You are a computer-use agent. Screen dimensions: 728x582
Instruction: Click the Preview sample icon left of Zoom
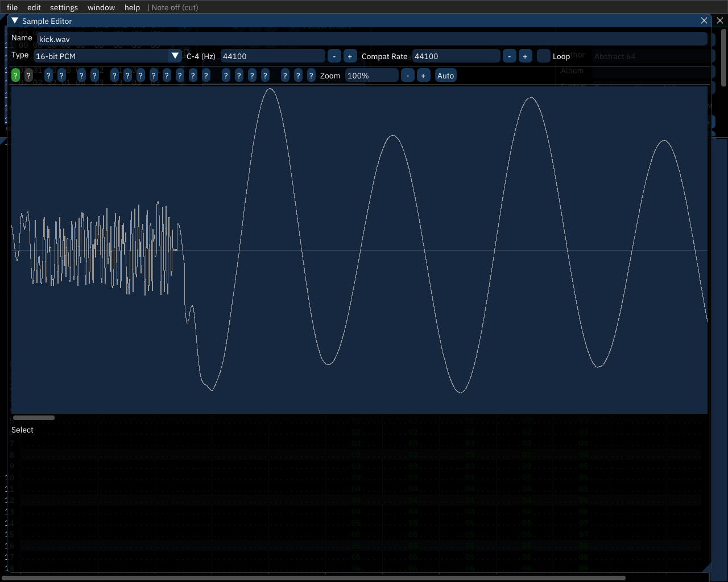pyautogui.click(x=285, y=76)
